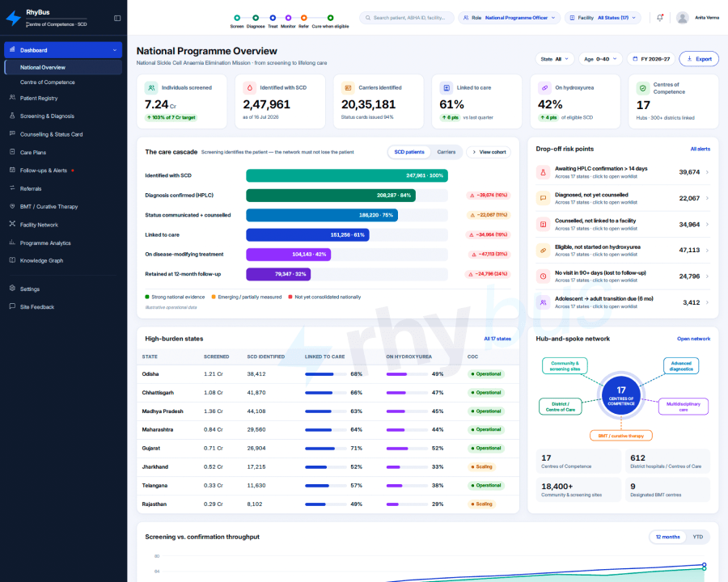The height and width of the screenshot is (582, 728).
Task: Click the On hydroxyurea pill icon
Action: [x=544, y=88]
